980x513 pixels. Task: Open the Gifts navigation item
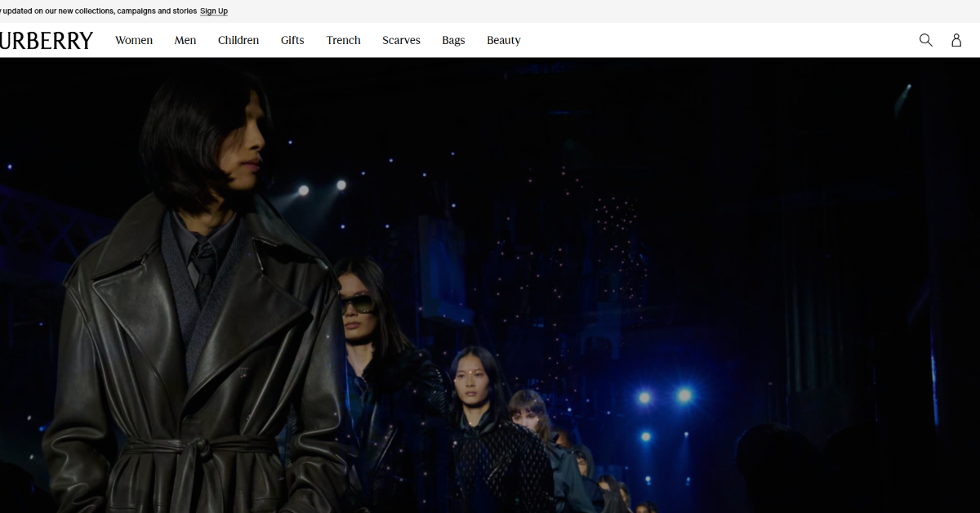[292, 40]
